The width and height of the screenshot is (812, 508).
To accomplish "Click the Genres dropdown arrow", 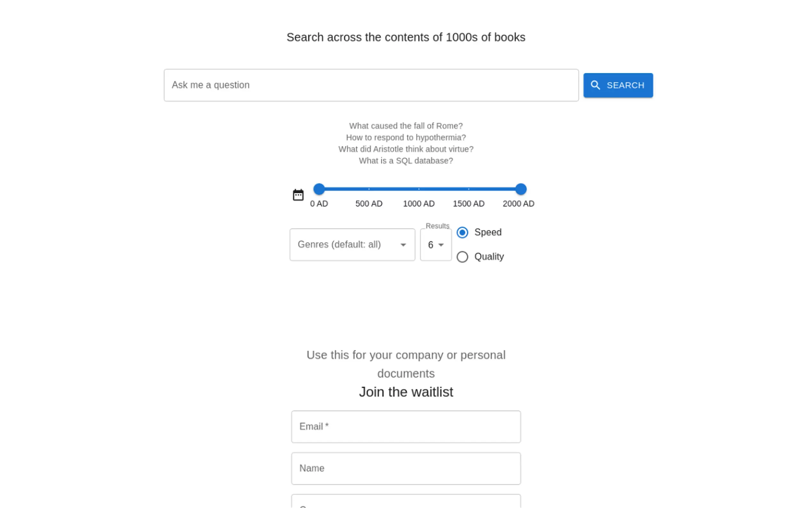I will point(403,245).
